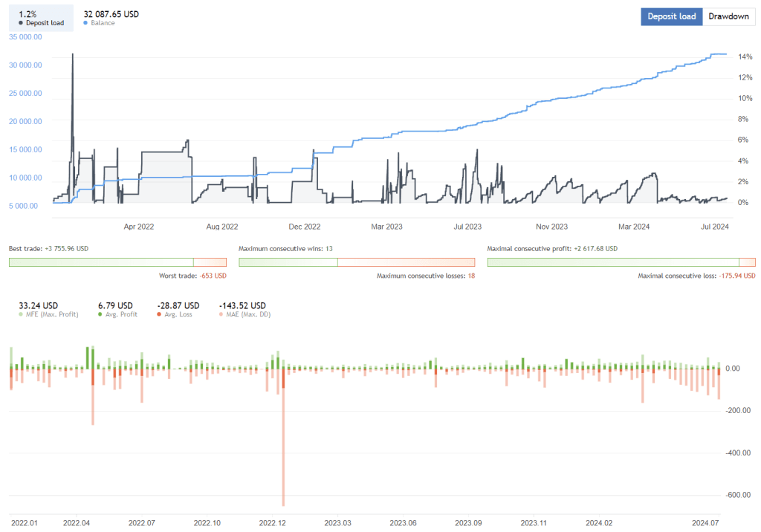Click the Worst trade value -653 USD

pos(214,276)
